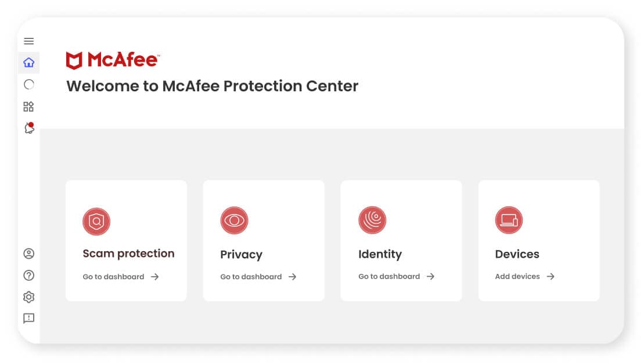Open the Scam protection card
Image resolution: width=644 pixels, height=364 pixels.
[x=126, y=241]
